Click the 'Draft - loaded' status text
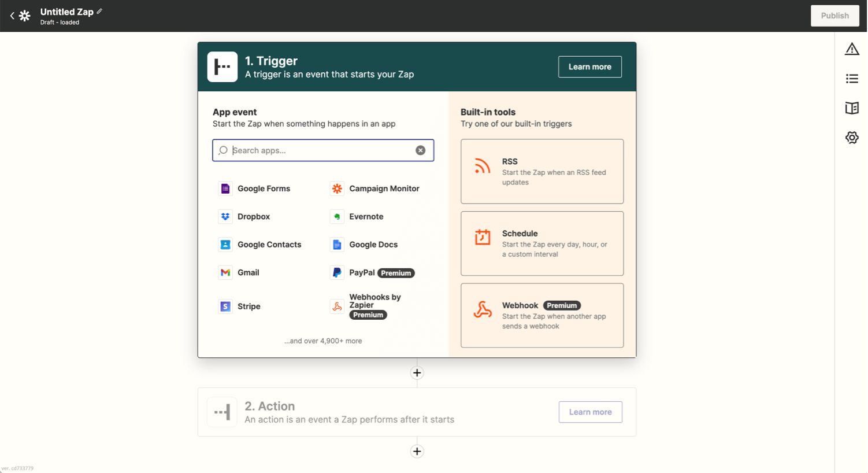Viewport: 868px width, 473px height. (x=60, y=23)
